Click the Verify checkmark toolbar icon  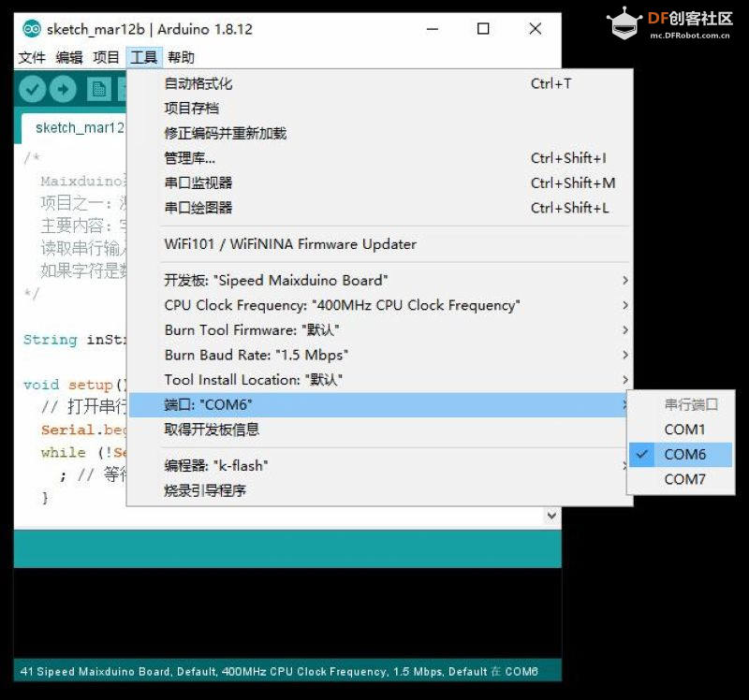click(32, 89)
